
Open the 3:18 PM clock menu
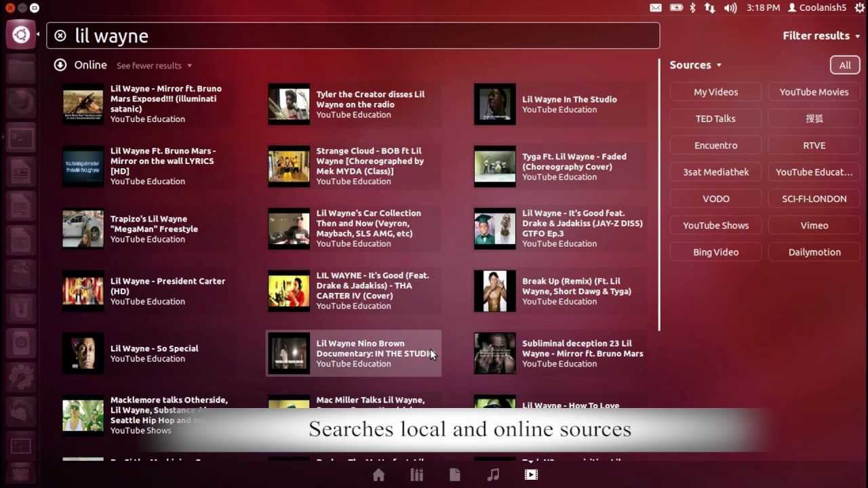(763, 8)
